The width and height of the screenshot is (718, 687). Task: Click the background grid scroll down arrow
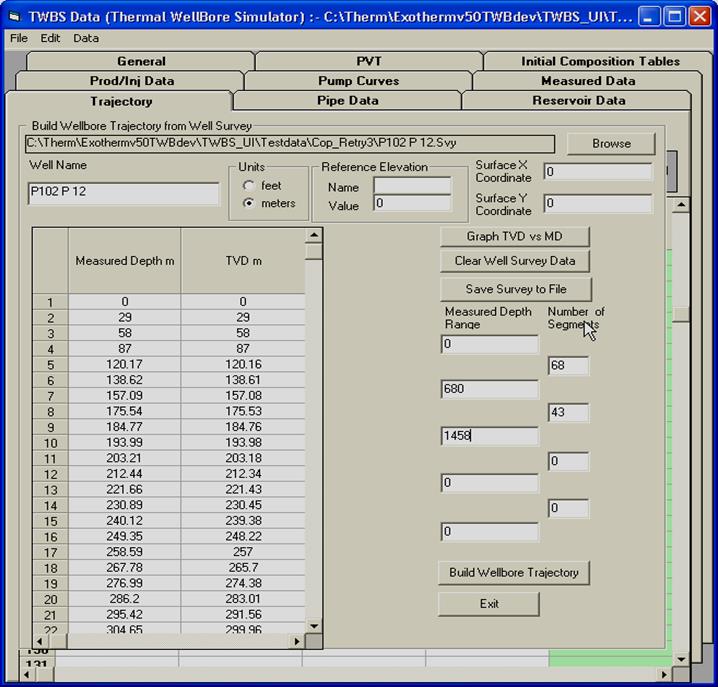click(681, 660)
